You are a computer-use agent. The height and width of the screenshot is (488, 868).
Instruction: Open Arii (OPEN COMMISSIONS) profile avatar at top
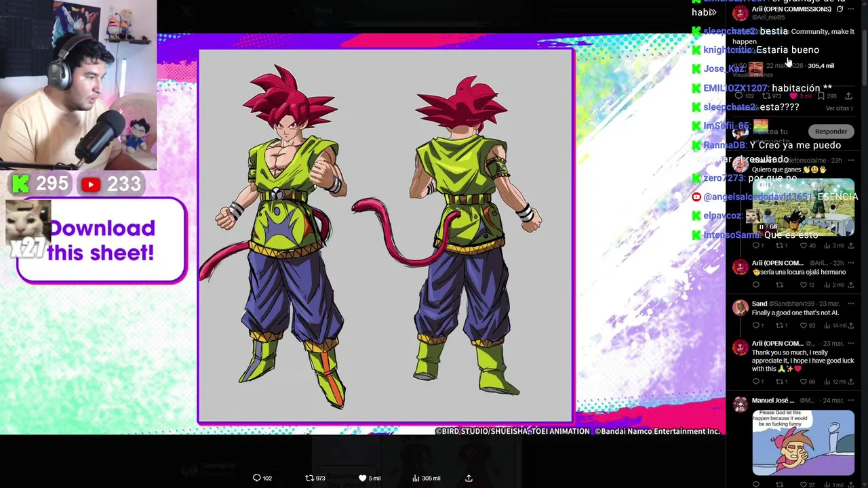[x=740, y=13]
